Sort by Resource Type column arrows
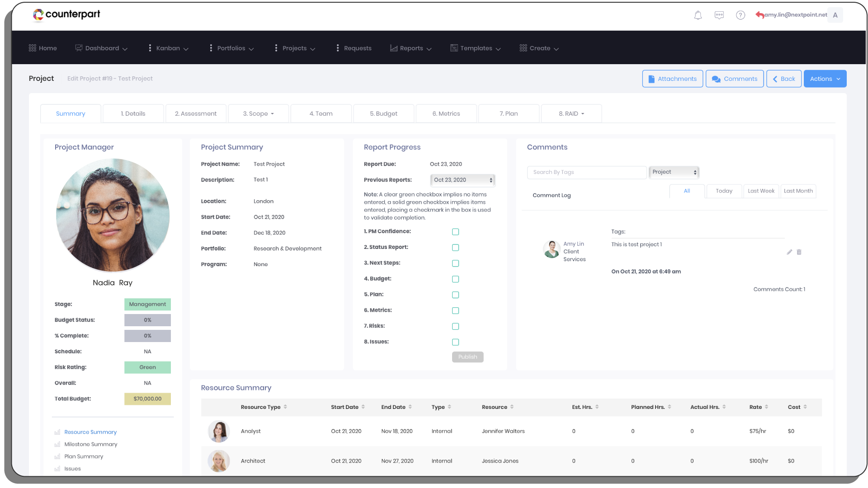Viewport: 868px width, 488px height. (x=285, y=407)
